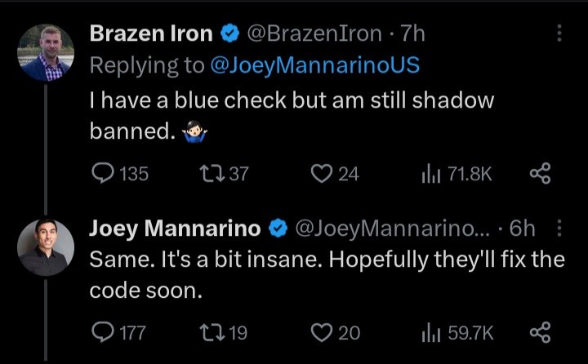Share Joey Mannarino's reply
The image size is (588, 364).
[541, 332]
